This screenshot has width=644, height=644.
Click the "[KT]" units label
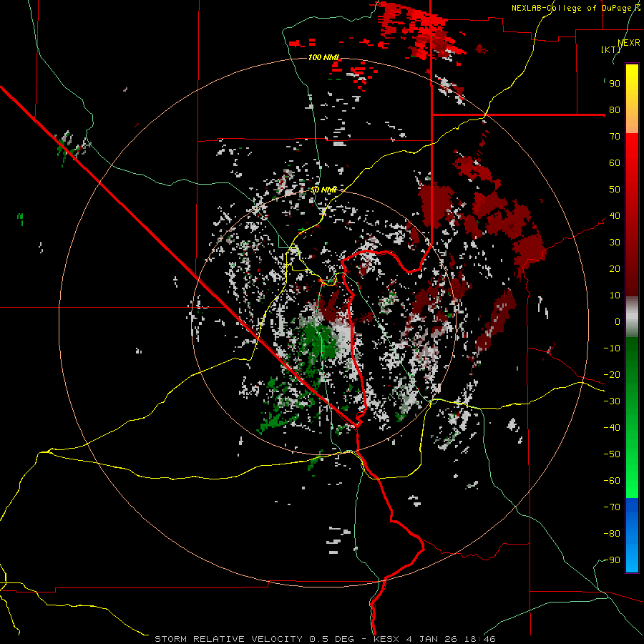pyautogui.click(x=611, y=49)
